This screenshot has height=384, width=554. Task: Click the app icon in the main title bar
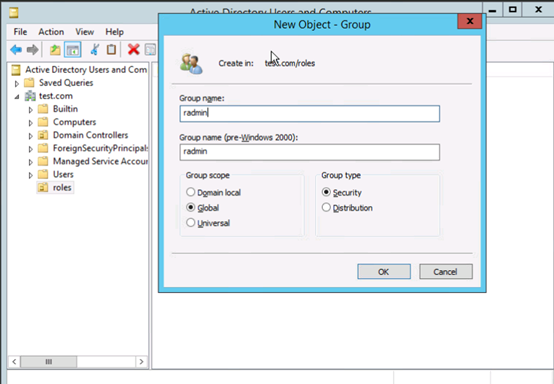pyautogui.click(x=14, y=13)
